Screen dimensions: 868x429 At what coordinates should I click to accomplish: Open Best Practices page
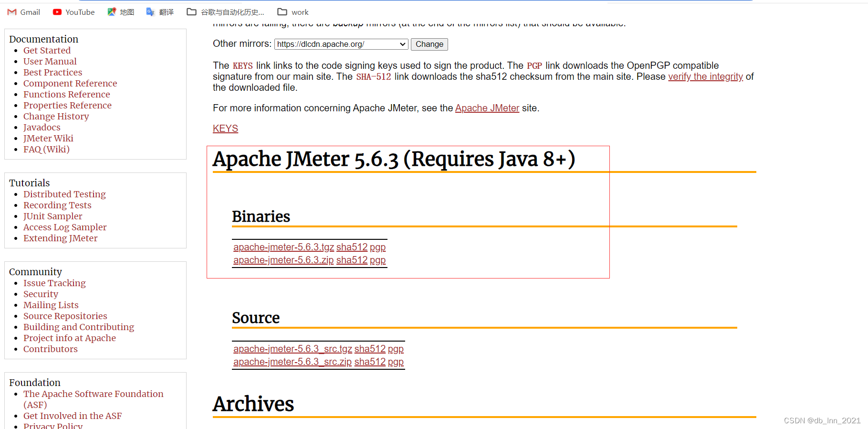(x=52, y=72)
